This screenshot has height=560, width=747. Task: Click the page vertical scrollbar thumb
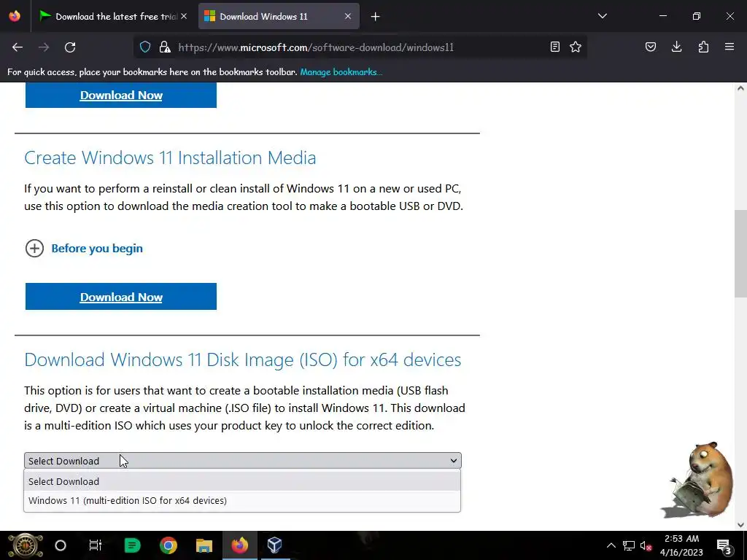click(x=740, y=254)
